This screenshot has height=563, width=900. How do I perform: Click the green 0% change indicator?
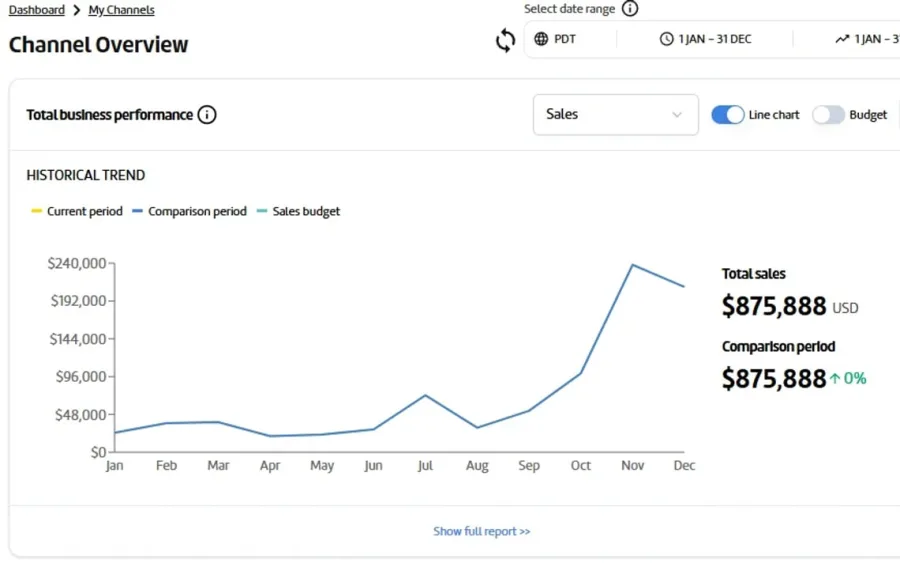pyautogui.click(x=848, y=379)
